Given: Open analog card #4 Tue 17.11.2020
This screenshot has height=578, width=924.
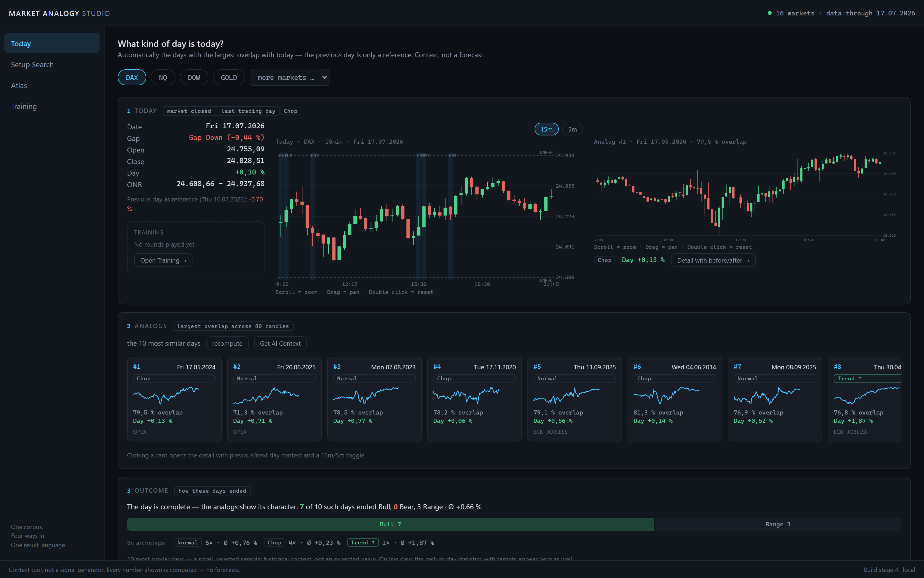Looking at the screenshot, I should (x=474, y=399).
